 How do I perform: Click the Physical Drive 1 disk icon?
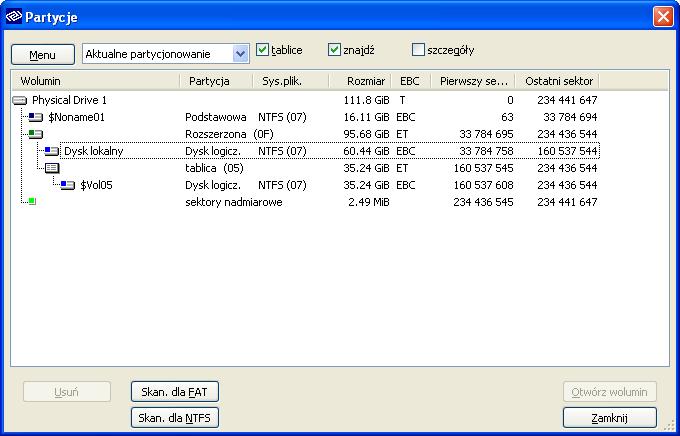[x=20, y=101]
